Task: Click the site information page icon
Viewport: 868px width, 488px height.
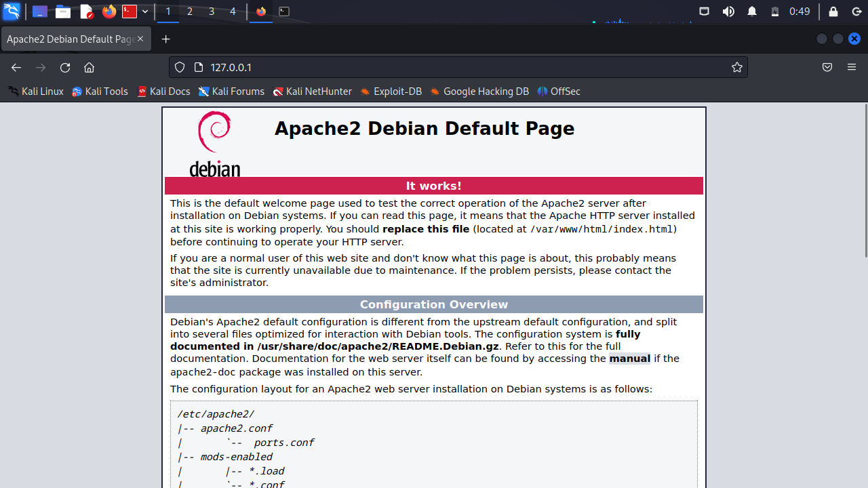Action: tap(199, 67)
